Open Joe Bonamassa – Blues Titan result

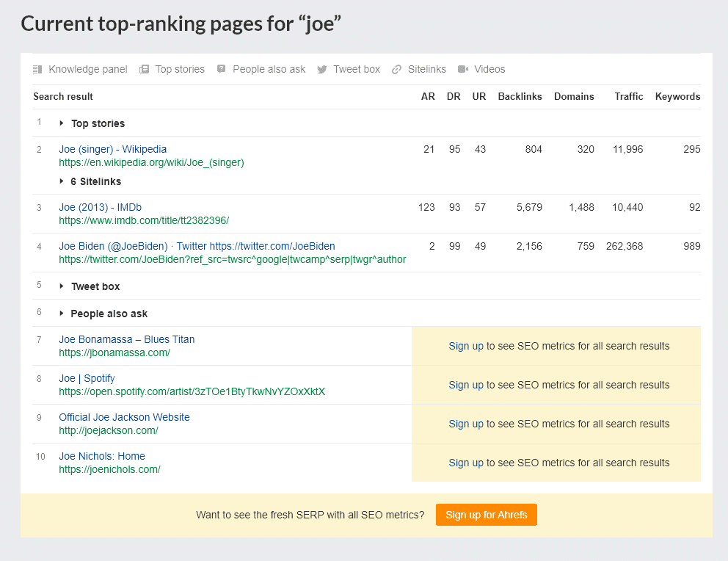pos(127,339)
